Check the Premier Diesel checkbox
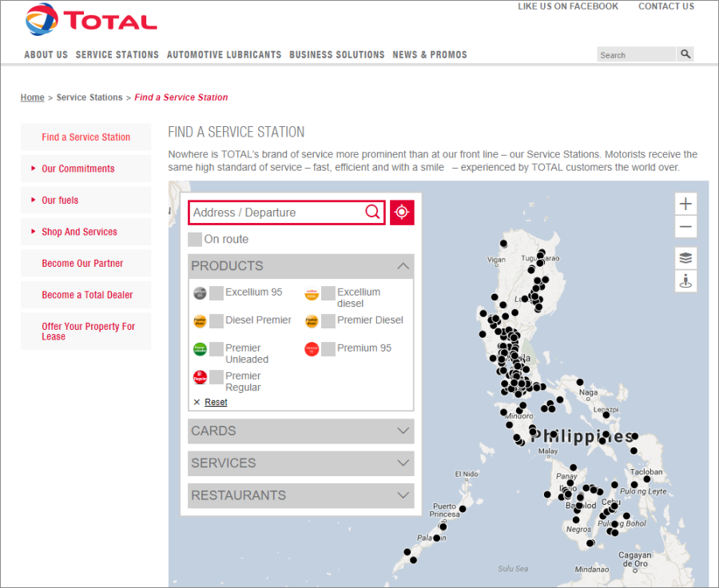 tap(328, 321)
